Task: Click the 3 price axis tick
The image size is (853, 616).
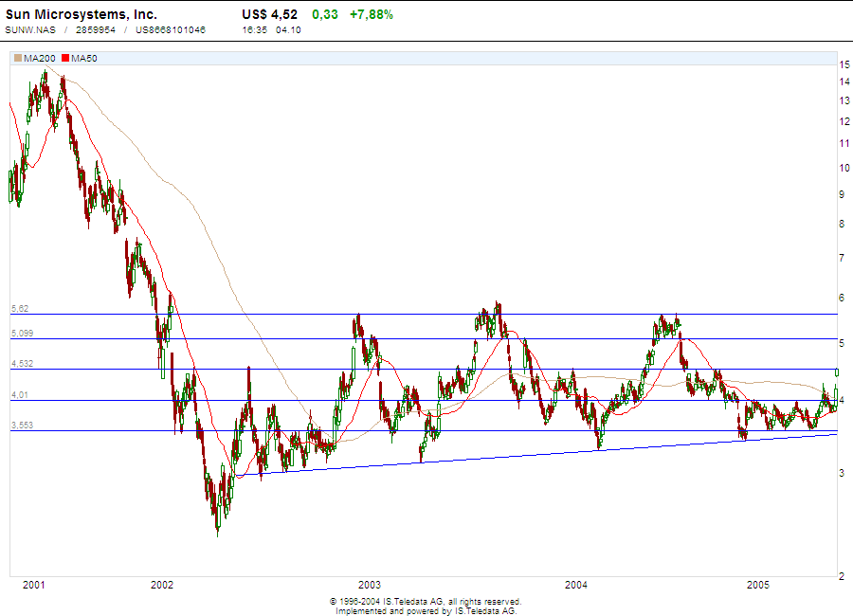Action: (x=842, y=474)
